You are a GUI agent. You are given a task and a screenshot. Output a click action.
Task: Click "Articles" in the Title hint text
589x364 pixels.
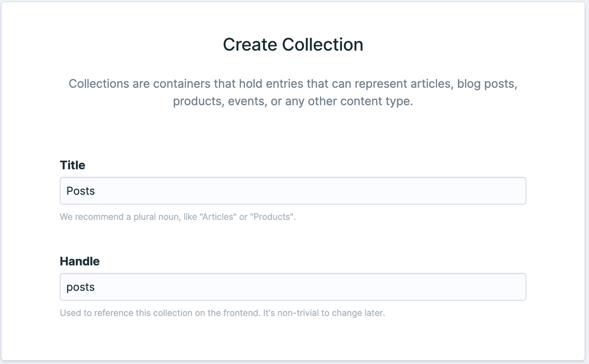(x=217, y=217)
